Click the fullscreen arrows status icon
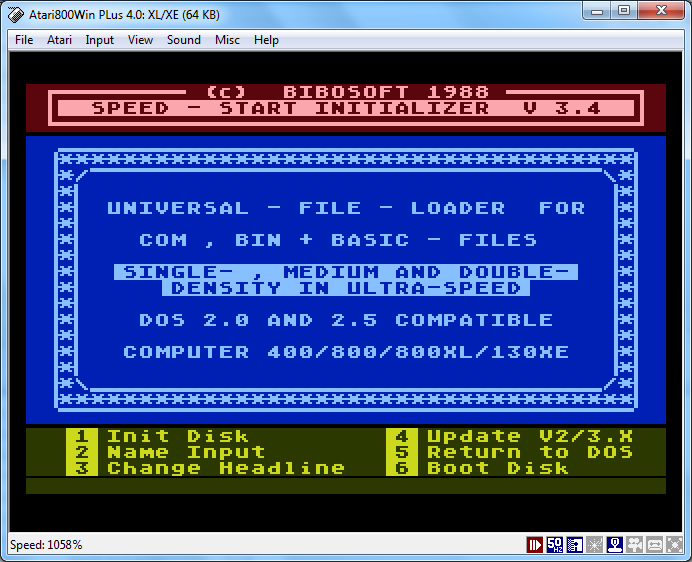The width and height of the screenshot is (692, 562). click(675, 545)
